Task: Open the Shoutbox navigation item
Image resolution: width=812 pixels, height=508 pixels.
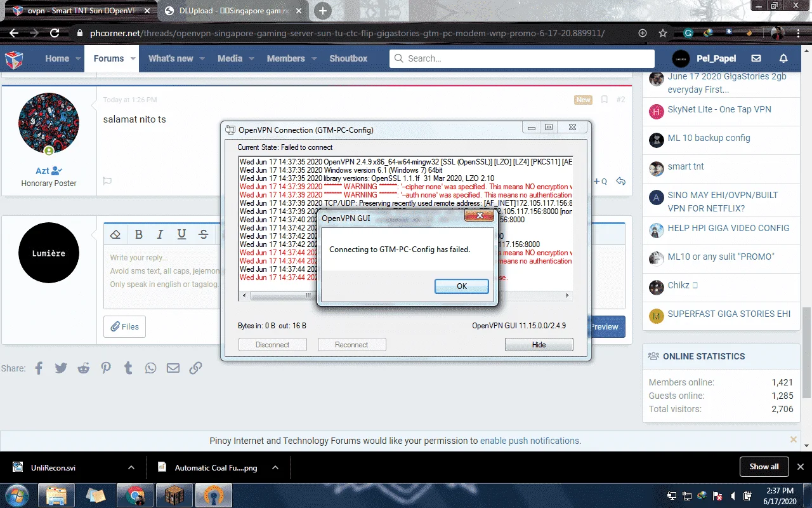Action: point(348,58)
